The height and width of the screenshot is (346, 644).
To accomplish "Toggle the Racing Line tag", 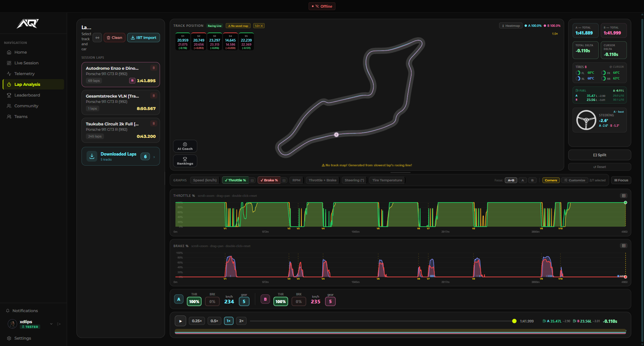I will pyautogui.click(x=215, y=26).
